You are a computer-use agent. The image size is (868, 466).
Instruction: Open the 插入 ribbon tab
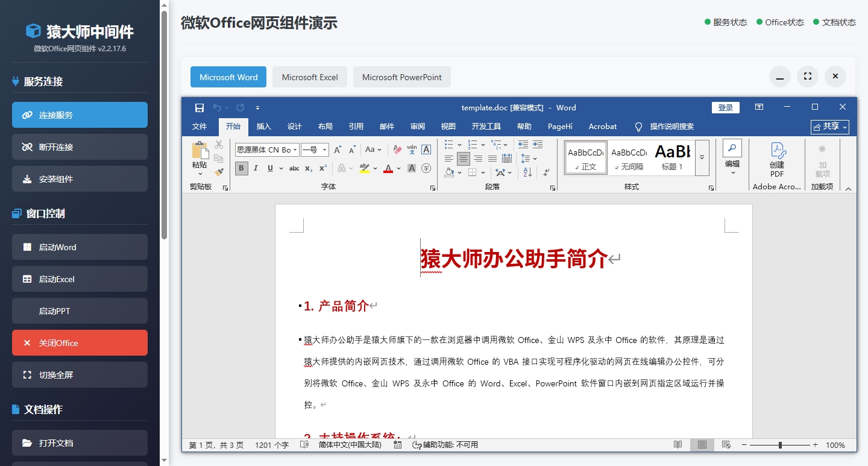click(263, 127)
